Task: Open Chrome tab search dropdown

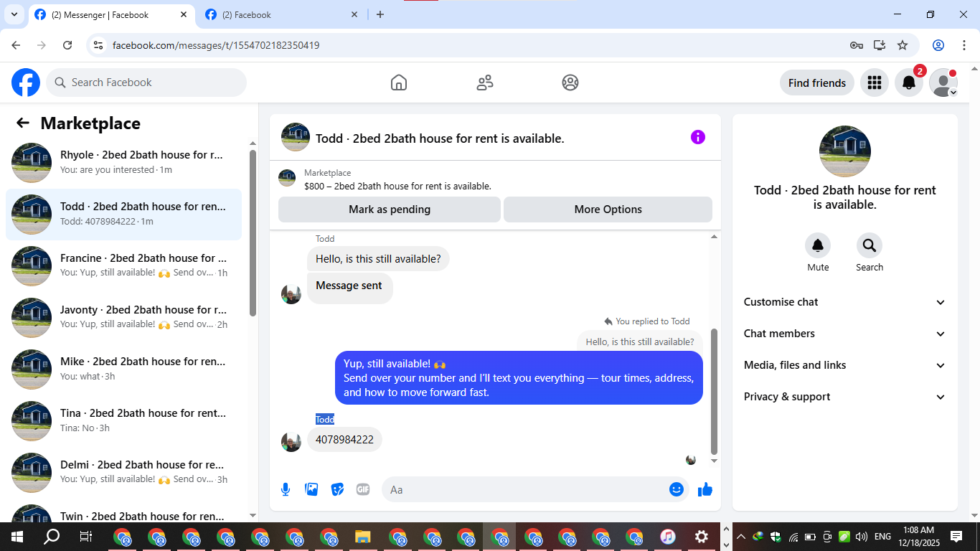Action: tap(14, 14)
